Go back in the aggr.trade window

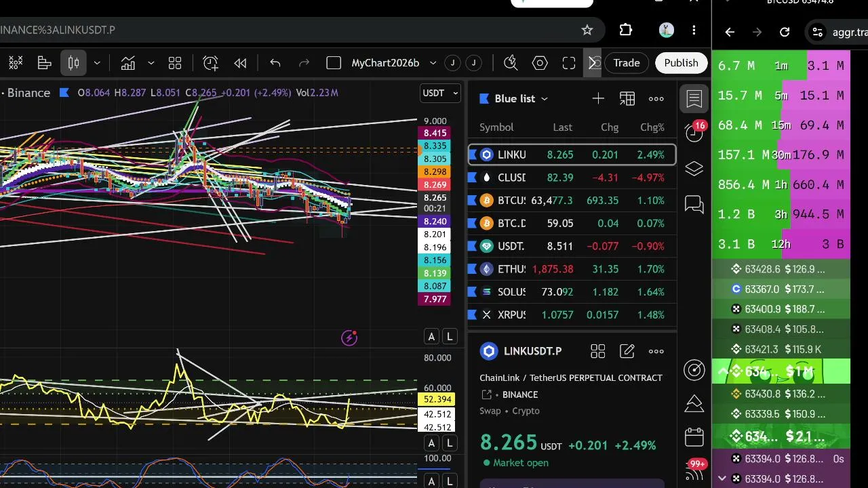(730, 32)
